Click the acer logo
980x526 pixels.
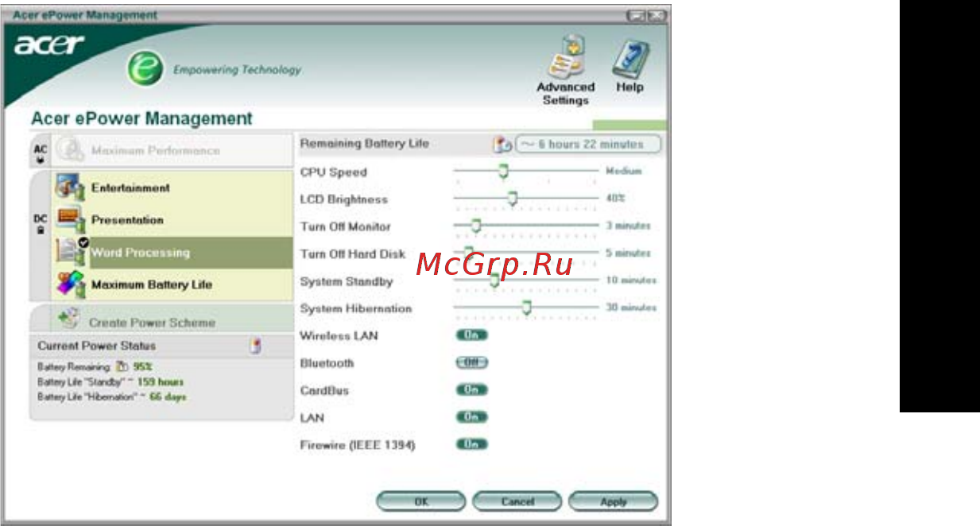49,44
